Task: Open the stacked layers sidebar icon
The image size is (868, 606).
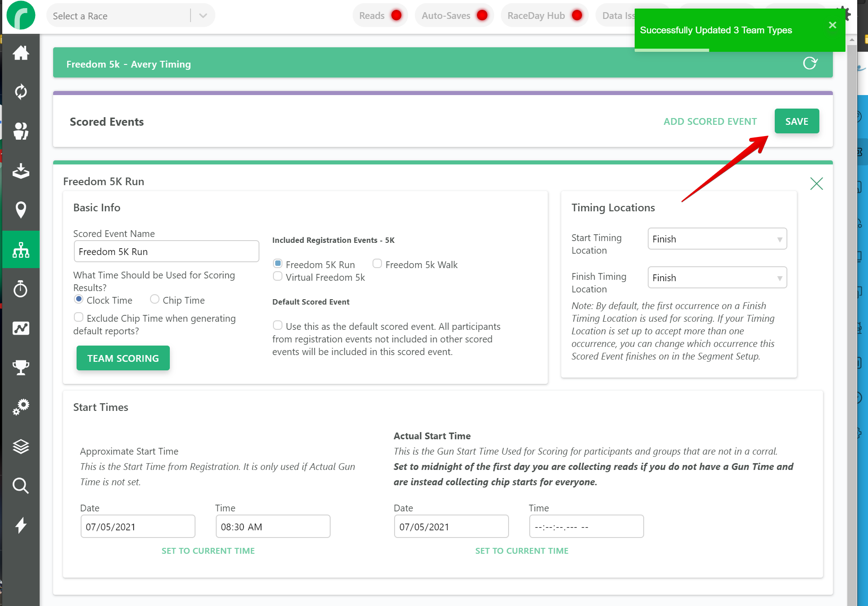Action: coord(21,447)
